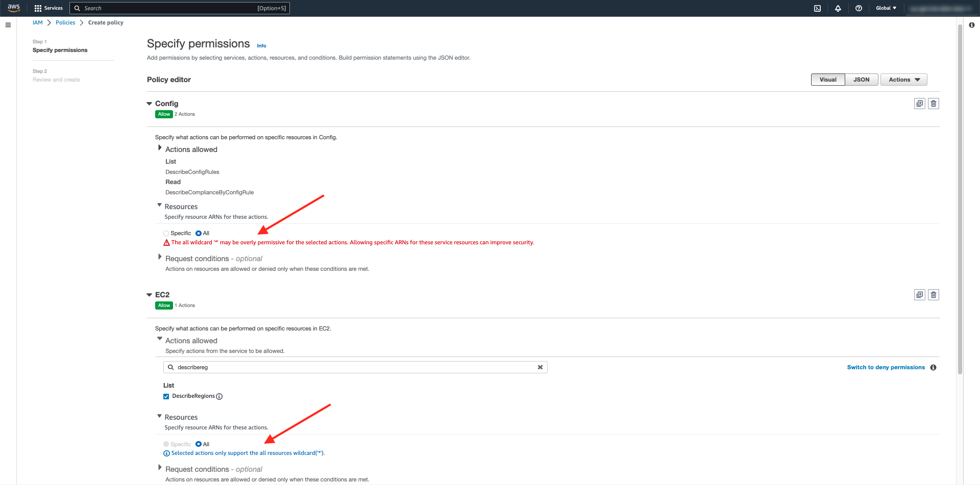This screenshot has height=485, width=980.
Task: Go to the Policies breadcrumb
Action: (x=65, y=22)
